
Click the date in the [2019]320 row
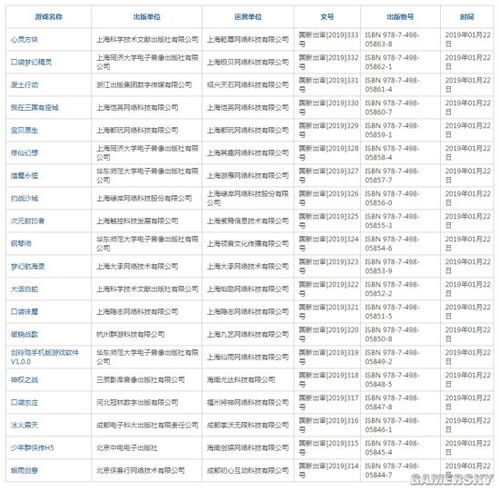468,334
